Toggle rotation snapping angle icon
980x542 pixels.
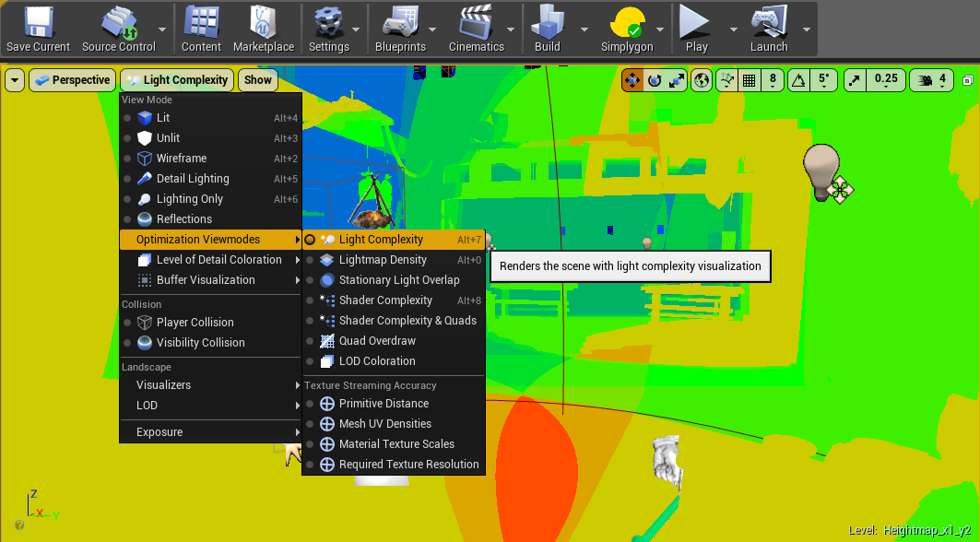(798, 80)
